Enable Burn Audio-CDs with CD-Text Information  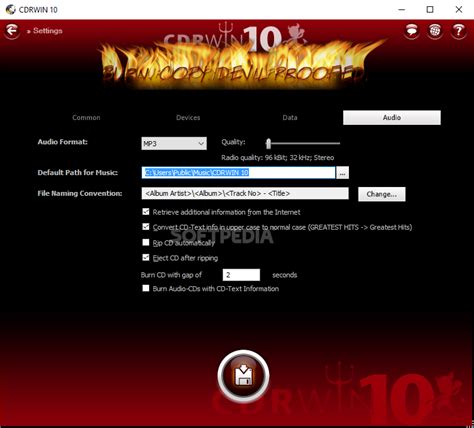point(146,288)
